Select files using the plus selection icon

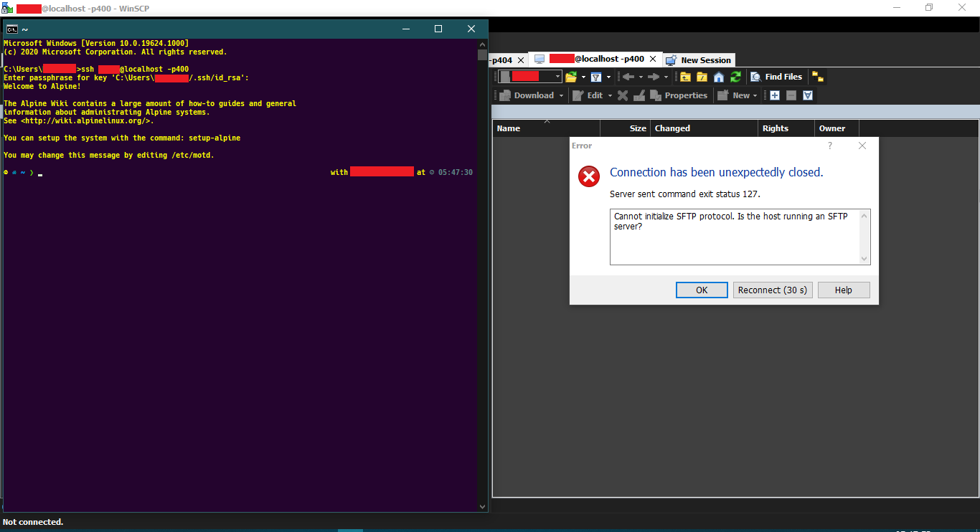773,95
